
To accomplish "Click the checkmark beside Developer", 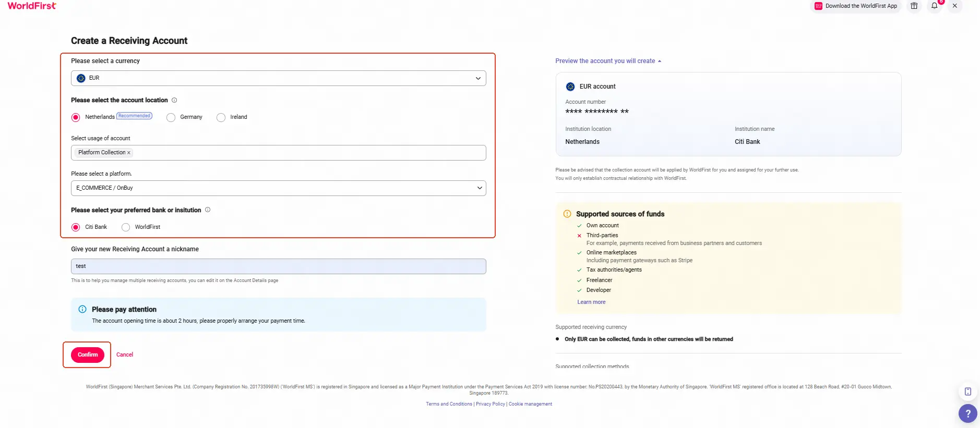I will point(579,290).
